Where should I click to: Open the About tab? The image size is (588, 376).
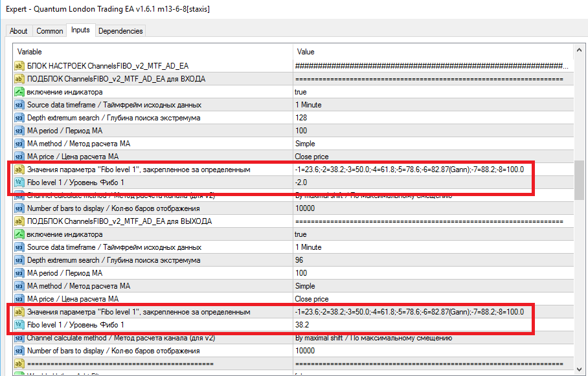18,31
